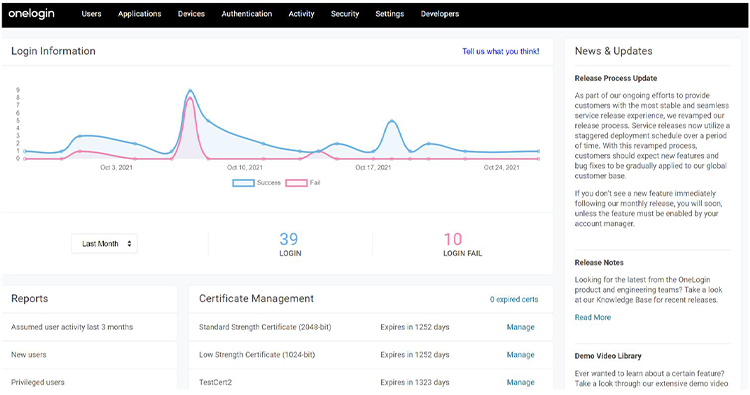
Task: Open the Last Month period dropdown
Action: pyautogui.click(x=104, y=243)
